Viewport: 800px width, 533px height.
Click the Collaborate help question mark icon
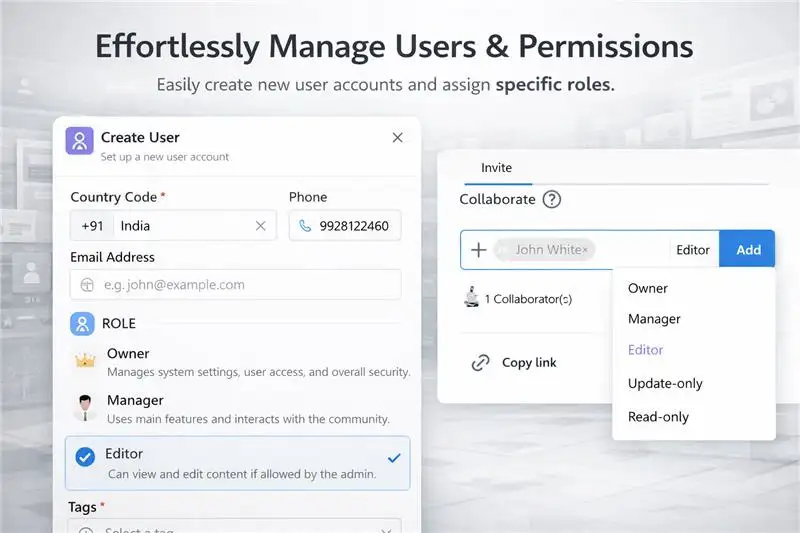pos(551,199)
